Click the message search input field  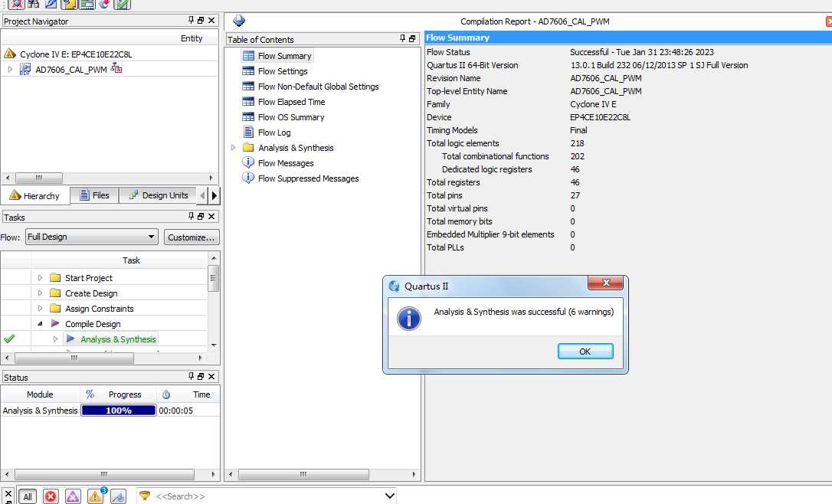click(x=268, y=496)
